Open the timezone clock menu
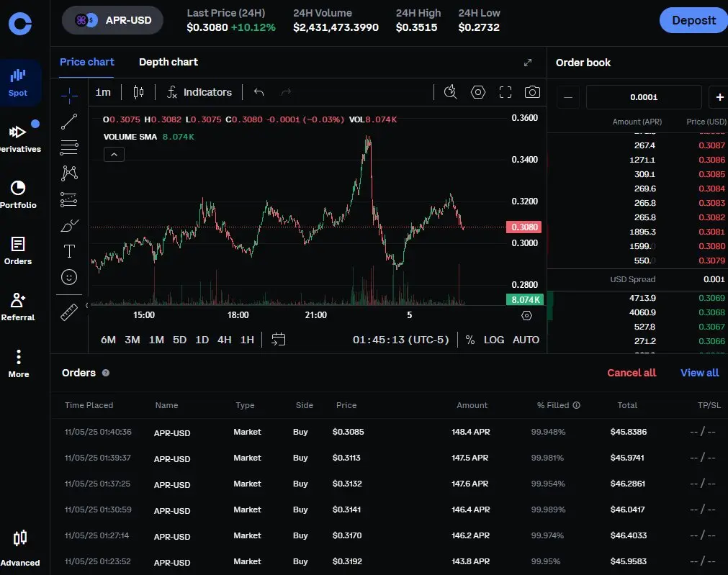Screen dimensions: 728x575 click(400, 340)
